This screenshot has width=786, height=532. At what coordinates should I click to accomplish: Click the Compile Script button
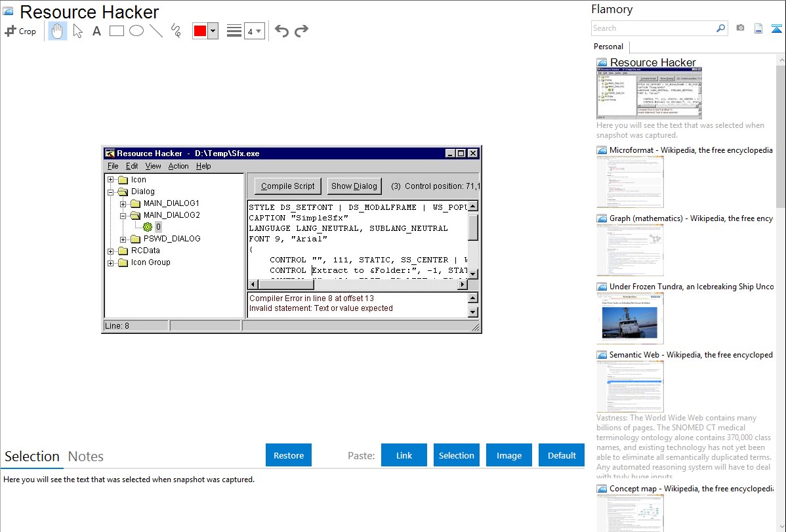[x=288, y=186]
